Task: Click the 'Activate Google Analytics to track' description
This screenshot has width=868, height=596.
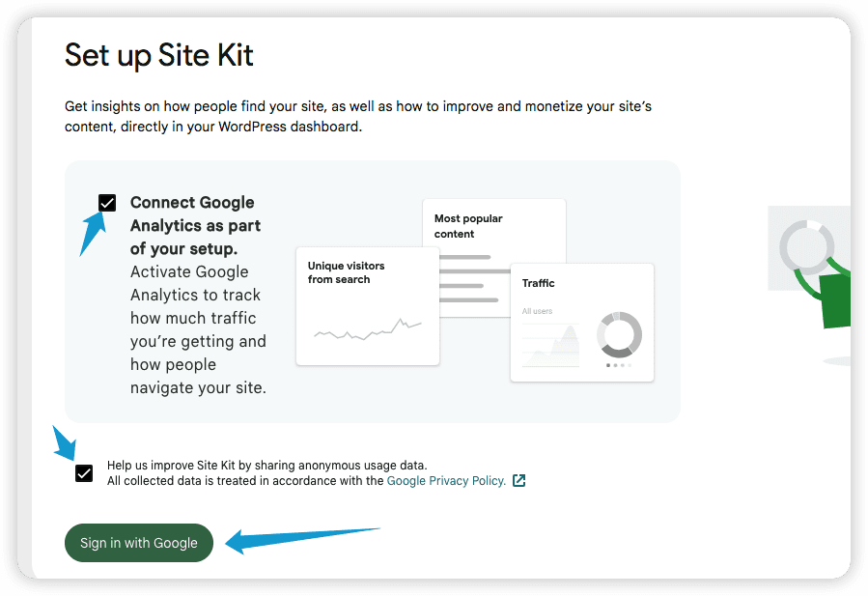Action: click(x=198, y=329)
